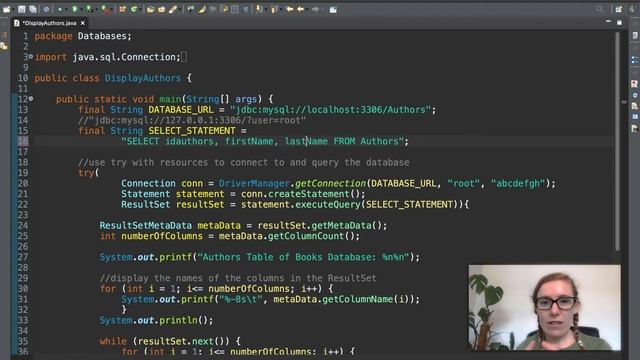Collapse the main method fold on line 12

31,98
